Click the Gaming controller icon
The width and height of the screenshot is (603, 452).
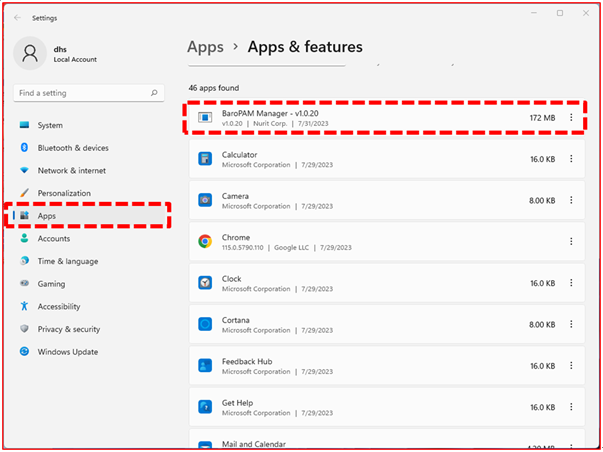click(24, 284)
